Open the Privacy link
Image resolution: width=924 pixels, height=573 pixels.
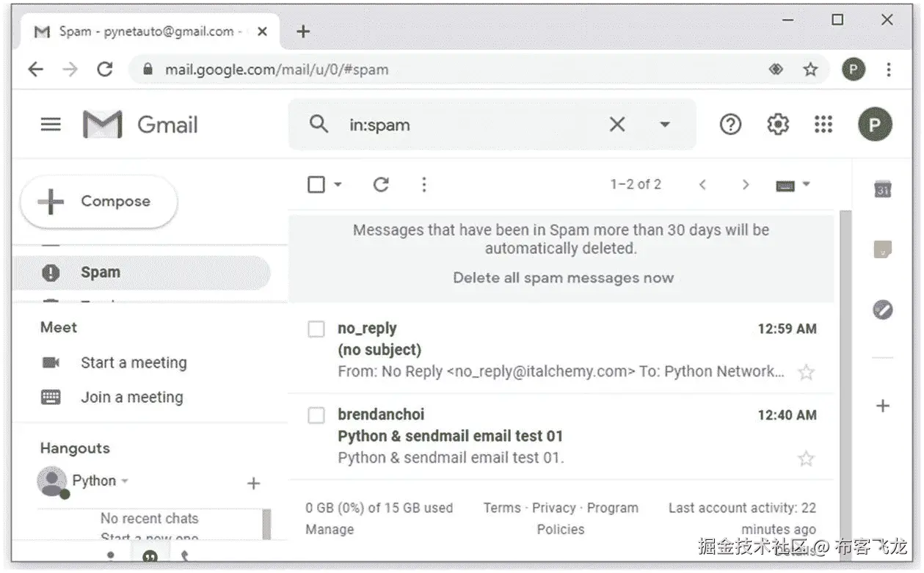tap(554, 508)
